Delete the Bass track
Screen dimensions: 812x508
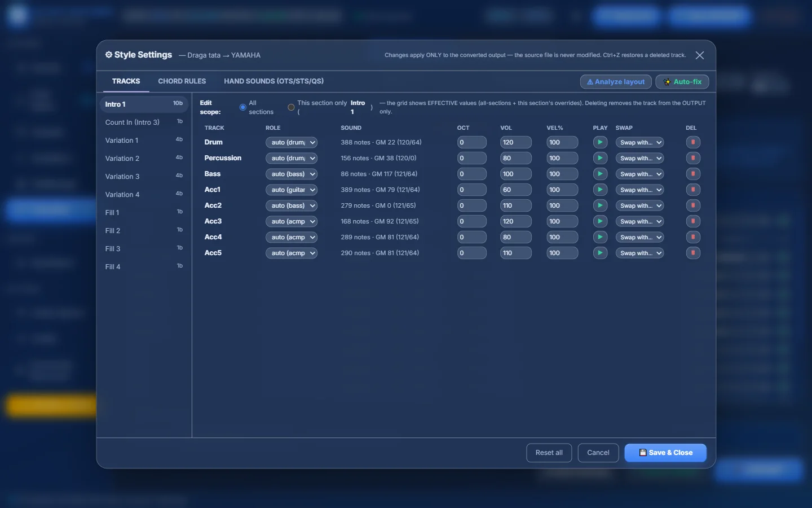(x=693, y=174)
